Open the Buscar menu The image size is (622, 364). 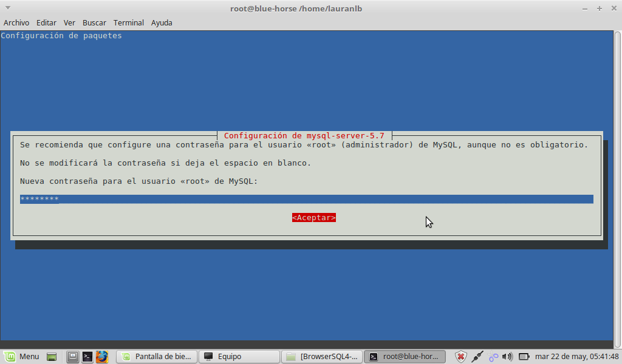coord(94,22)
